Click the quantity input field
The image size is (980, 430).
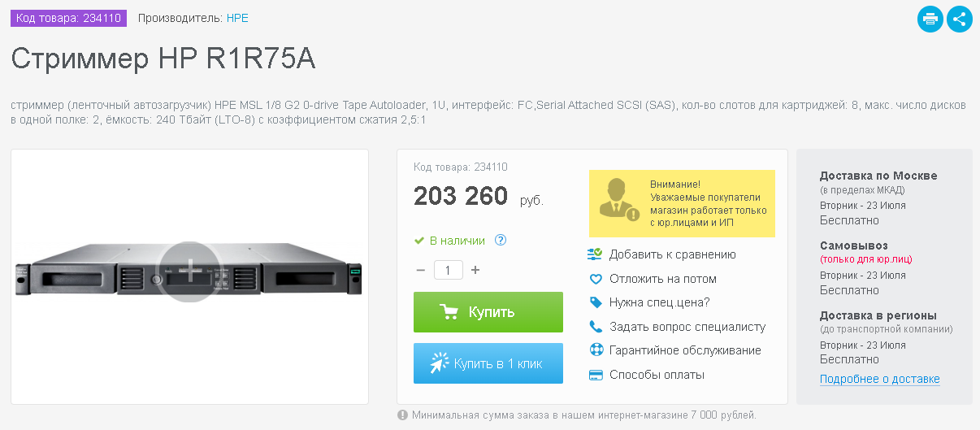(x=449, y=270)
